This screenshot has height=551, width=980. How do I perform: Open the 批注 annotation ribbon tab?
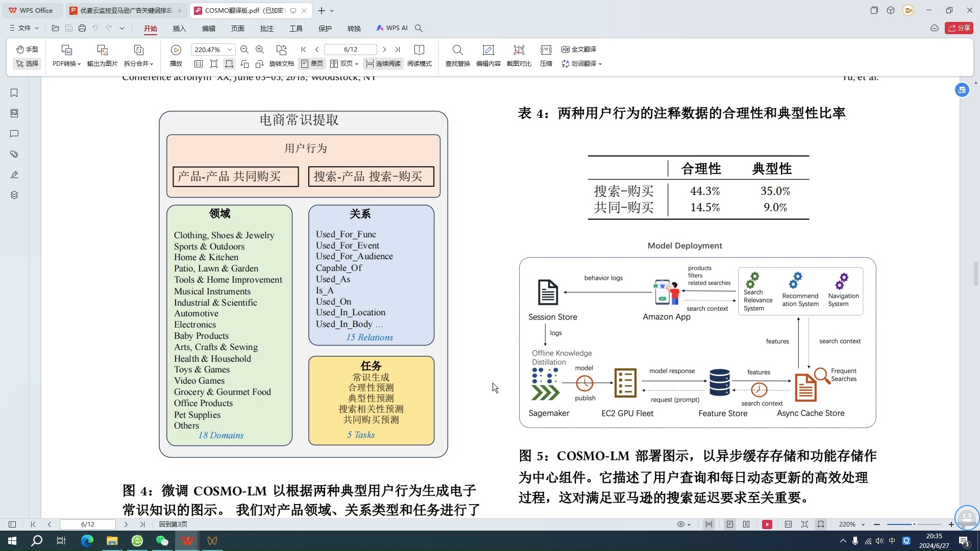coord(266,29)
